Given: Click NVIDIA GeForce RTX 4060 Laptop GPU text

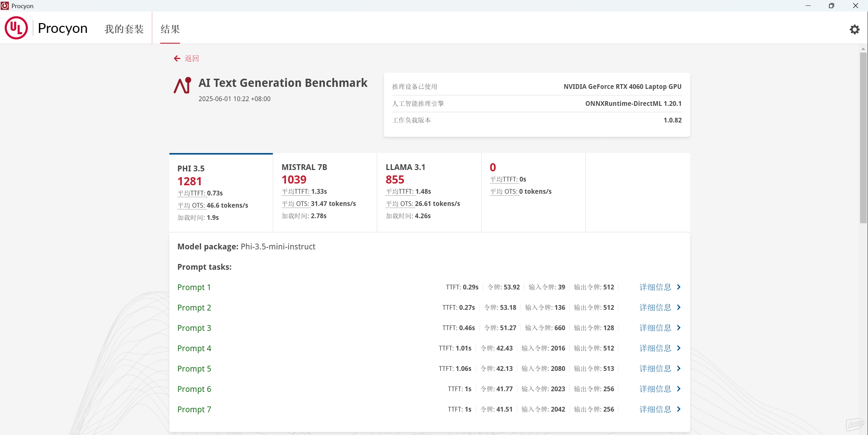Looking at the screenshot, I should tap(623, 87).
